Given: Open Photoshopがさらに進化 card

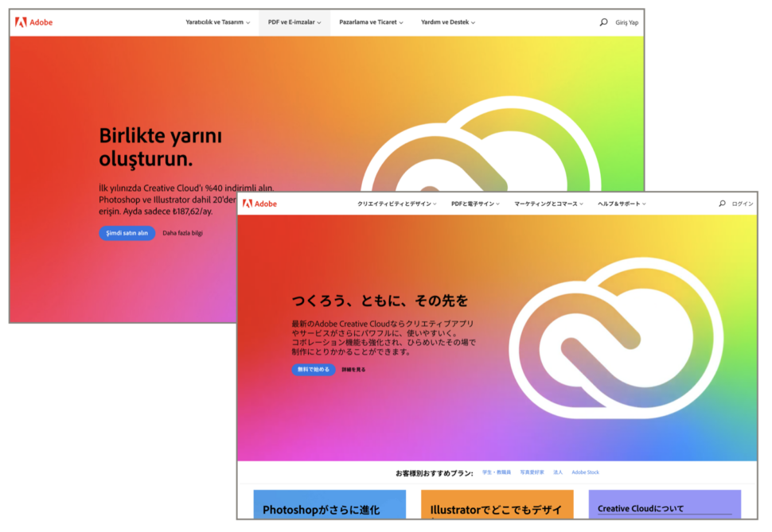Looking at the screenshot, I should pos(329,504).
